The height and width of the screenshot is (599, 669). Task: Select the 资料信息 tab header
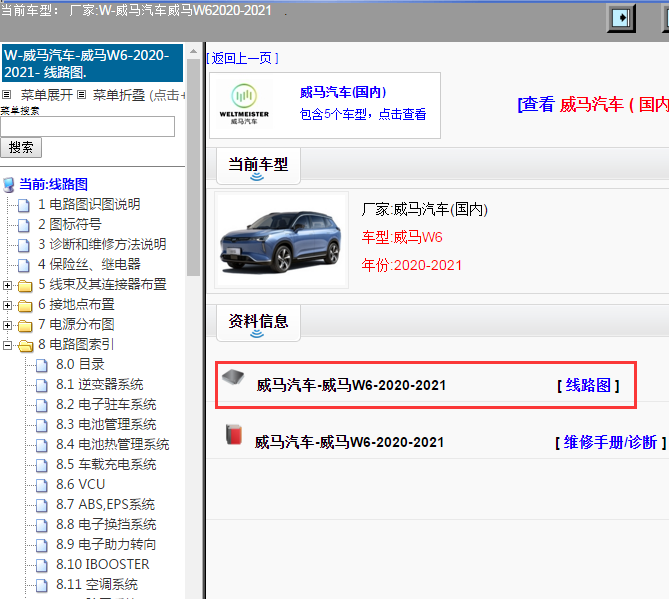pyautogui.click(x=258, y=322)
